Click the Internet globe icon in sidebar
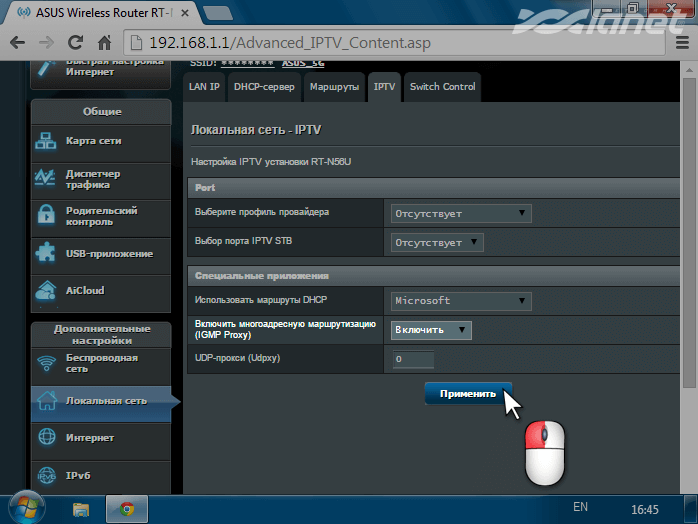The image size is (698, 524). (x=47, y=438)
